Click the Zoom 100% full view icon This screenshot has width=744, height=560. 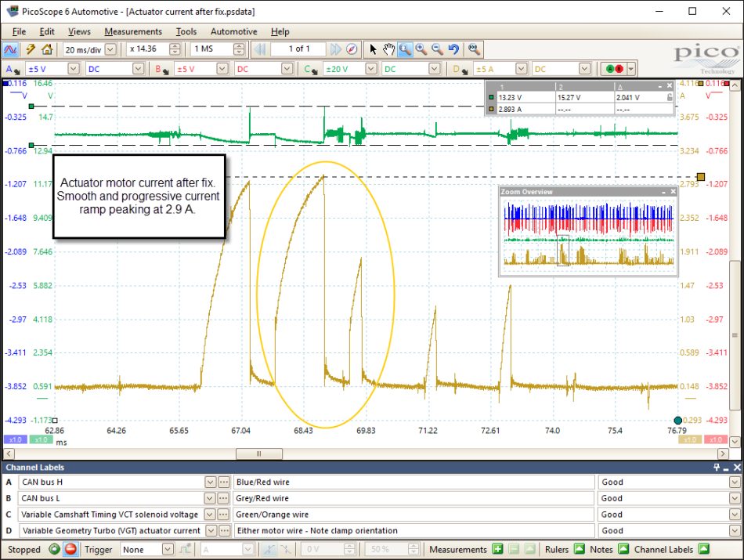474,49
